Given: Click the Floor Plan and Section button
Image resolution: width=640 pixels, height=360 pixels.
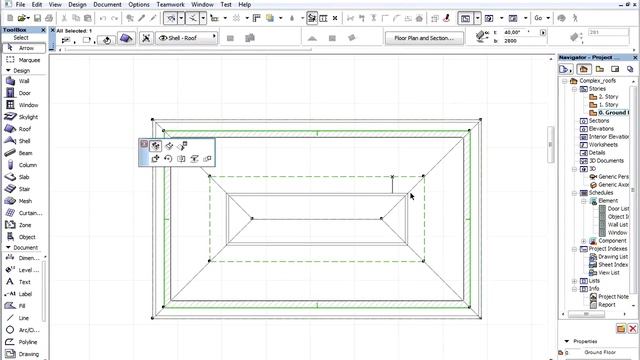Looking at the screenshot, I should click(424, 38).
